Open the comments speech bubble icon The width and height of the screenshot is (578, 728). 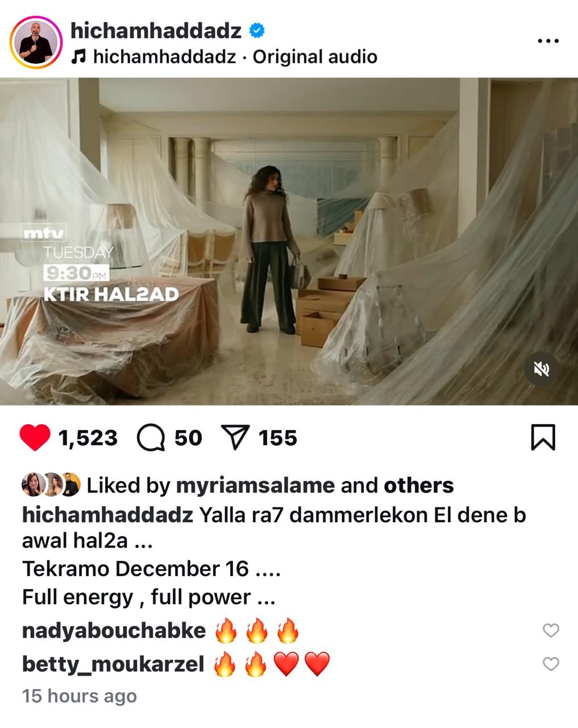coord(151,438)
